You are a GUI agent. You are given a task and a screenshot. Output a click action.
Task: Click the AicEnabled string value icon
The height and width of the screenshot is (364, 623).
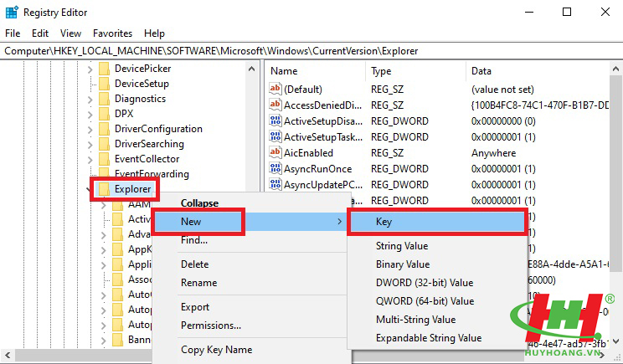point(275,152)
